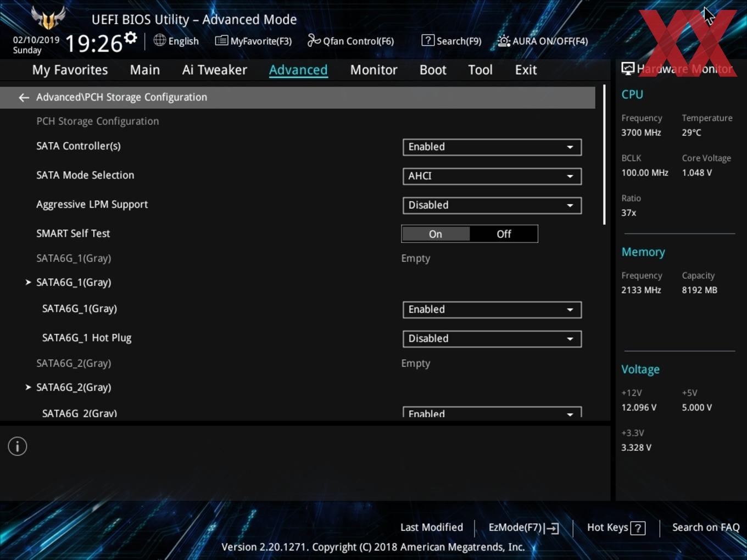This screenshot has width=747, height=560.
Task: Click the Ratio value 37x
Action: click(x=629, y=212)
